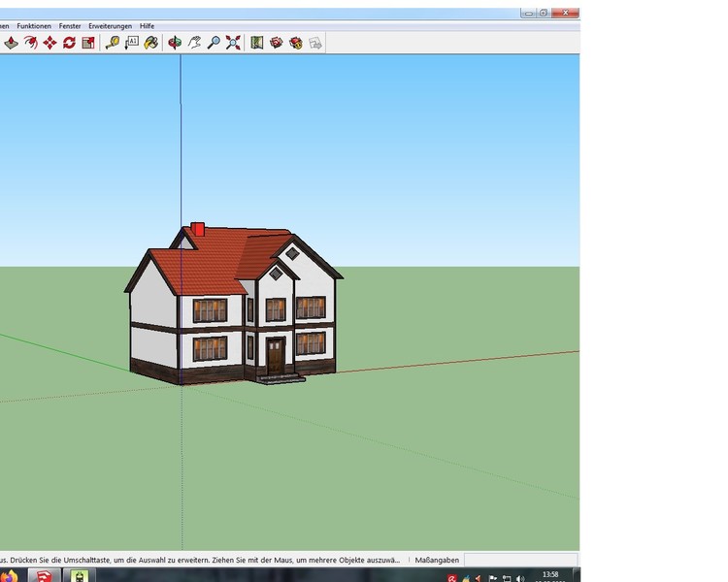The image size is (728, 582).
Task: Select the Pan hand tool
Action: tap(194, 43)
